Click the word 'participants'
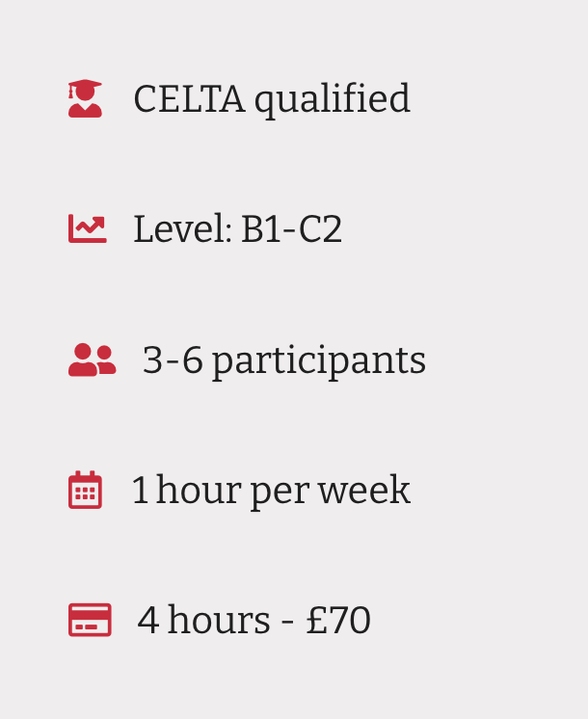The image size is (588, 719). [x=318, y=361]
